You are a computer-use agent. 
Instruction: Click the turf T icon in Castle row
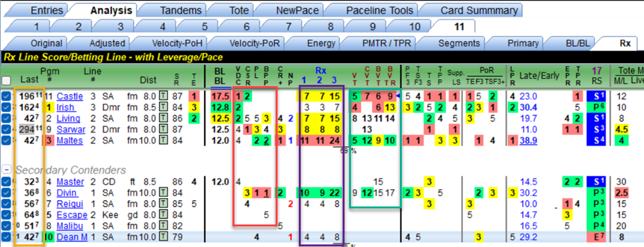164,96
